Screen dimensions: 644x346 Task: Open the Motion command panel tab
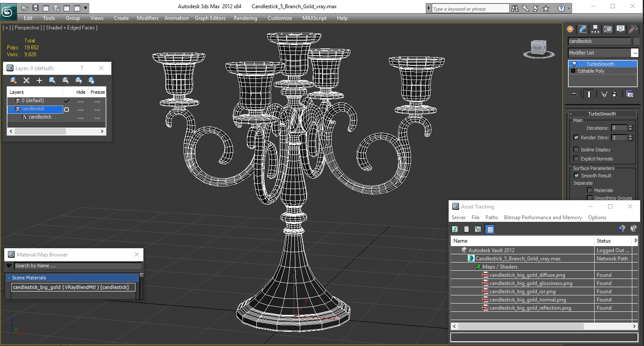[x=608, y=29]
